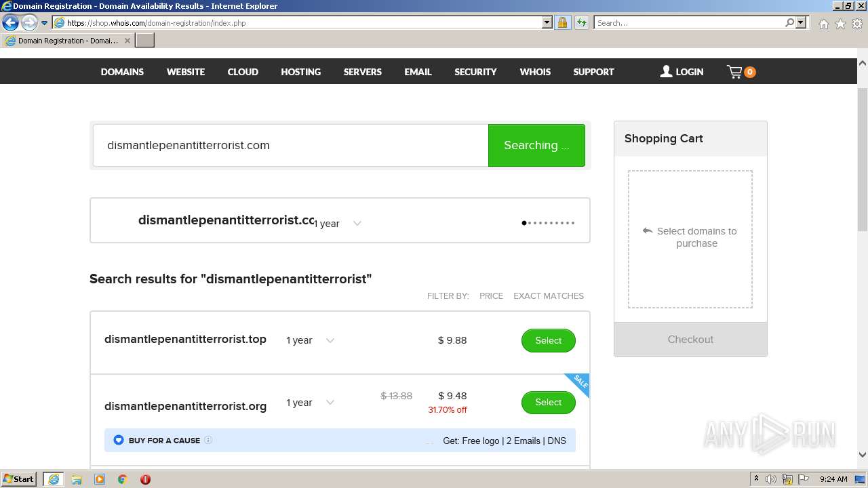Click the red Opera taskbar icon
This screenshot has width=868, height=488.
[145, 479]
